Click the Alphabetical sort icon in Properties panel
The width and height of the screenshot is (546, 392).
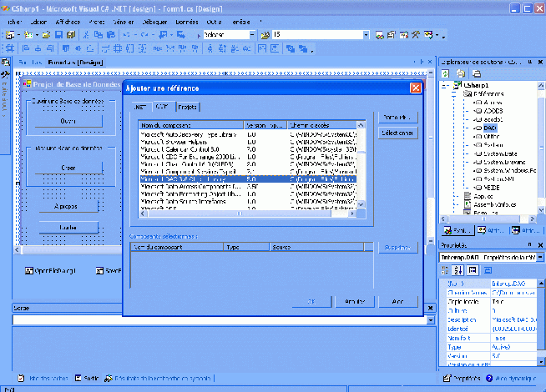pos(458,270)
